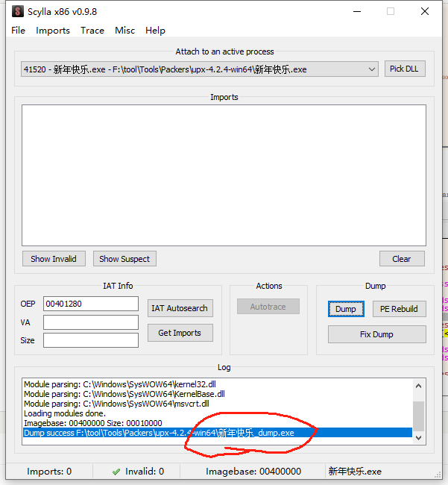Clear the imports list

402,259
